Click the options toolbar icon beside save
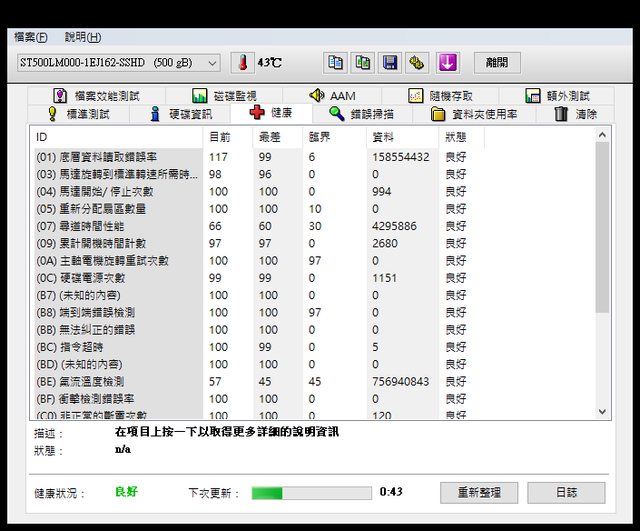 pos(418,62)
